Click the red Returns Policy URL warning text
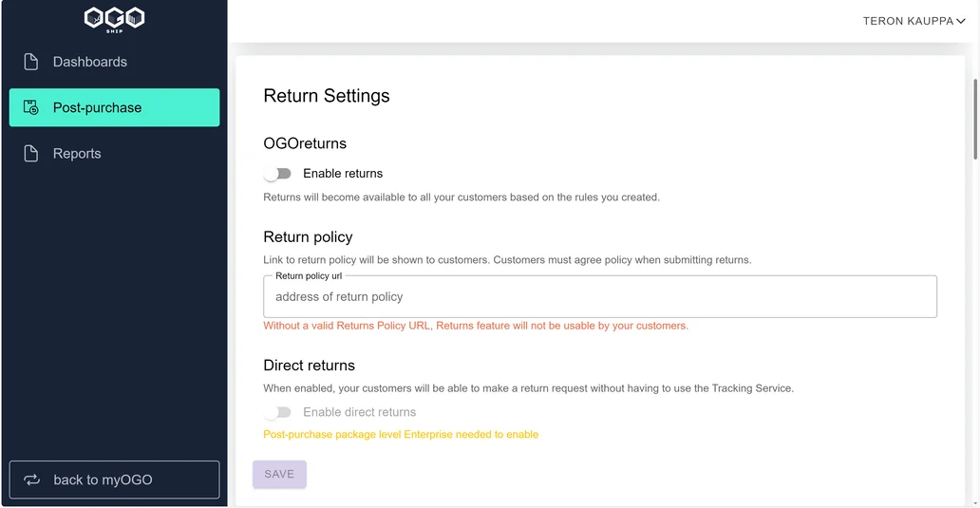The height and width of the screenshot is (508, 980). point(476,326)
